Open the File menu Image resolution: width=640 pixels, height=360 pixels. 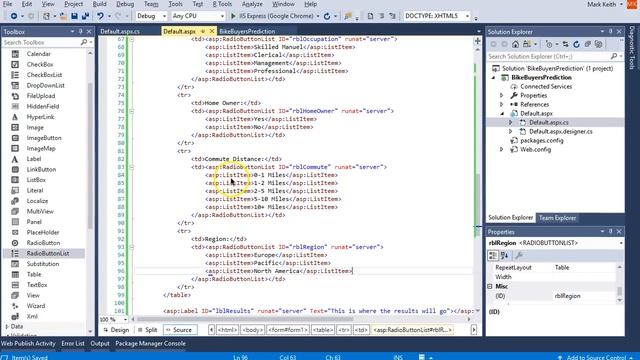[x=7, y=4]
